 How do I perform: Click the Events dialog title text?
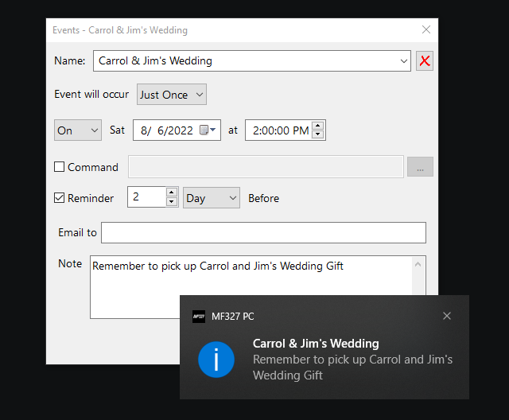[120, 30]
